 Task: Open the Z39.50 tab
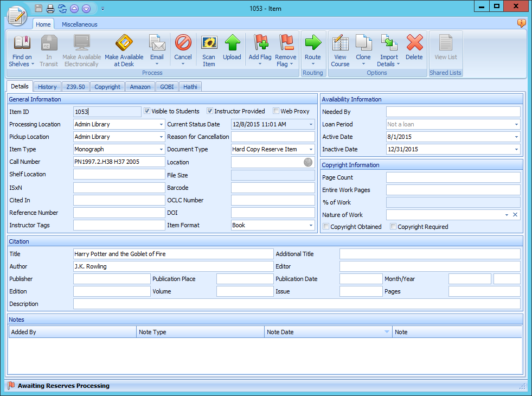tap(75, 86)
